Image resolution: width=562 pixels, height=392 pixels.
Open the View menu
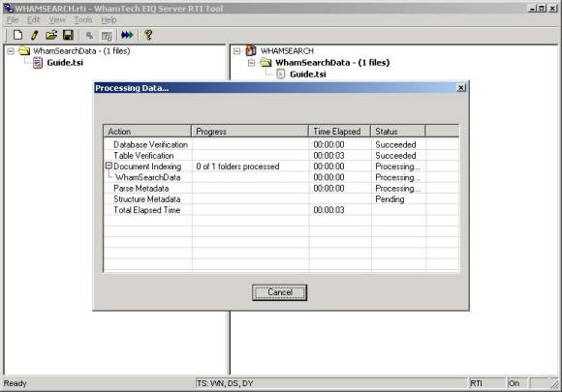pos(57,19)
